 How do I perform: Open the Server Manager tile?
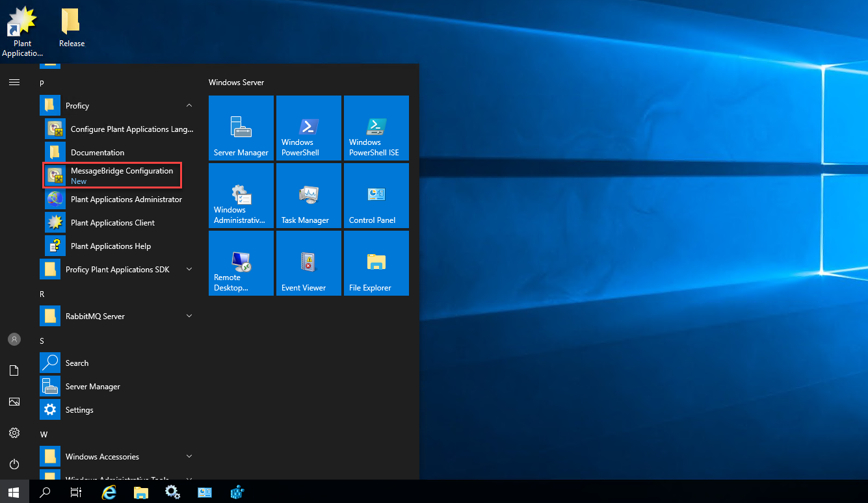click(x=241, y=128)
